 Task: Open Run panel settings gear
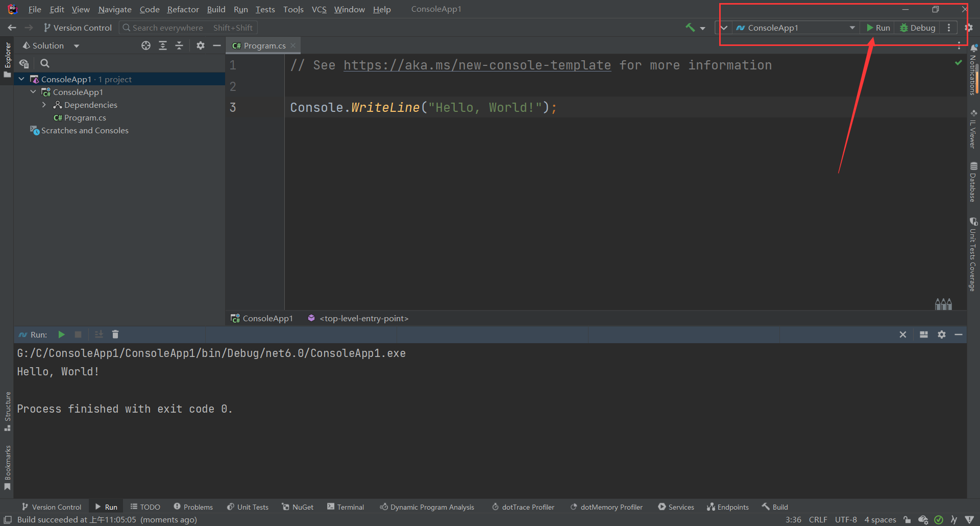tap(942, 334)
